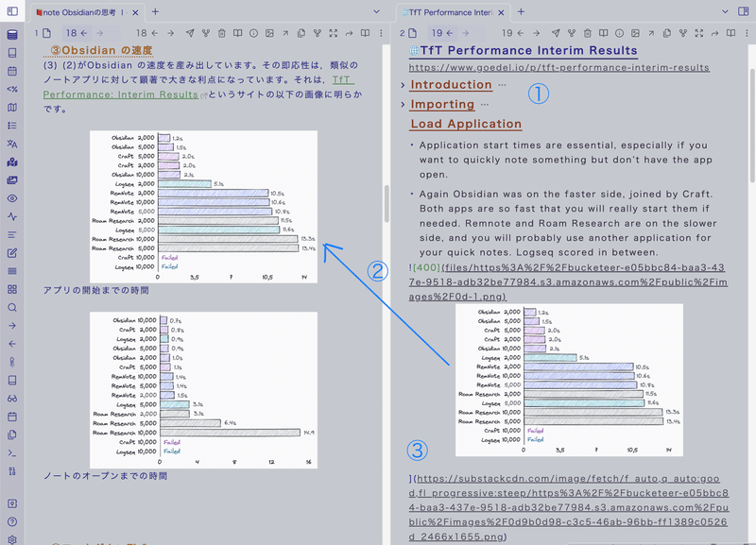
Task: Click the note opening time chart image
Action: pos(203,390)
